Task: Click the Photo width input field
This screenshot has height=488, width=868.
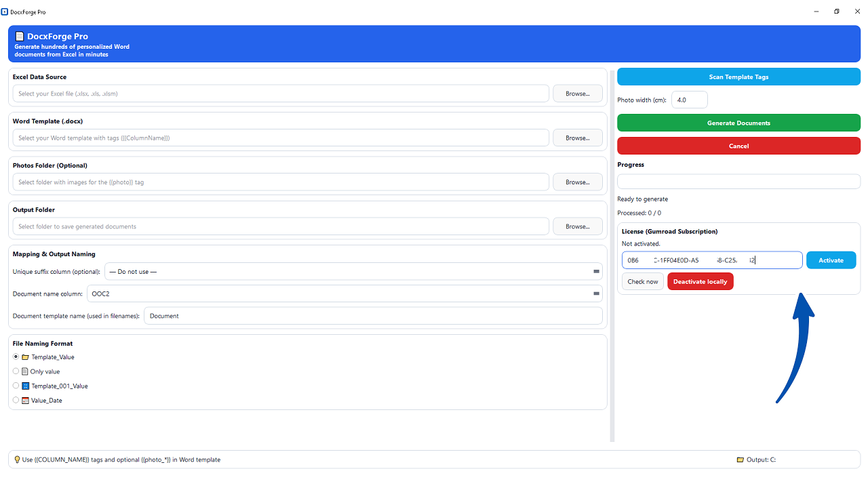Action: (689, 99)
